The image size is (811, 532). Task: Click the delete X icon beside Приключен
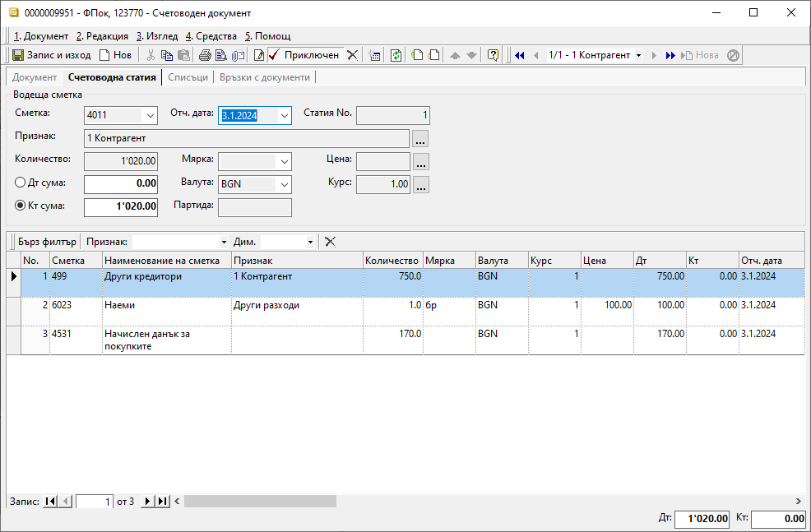point(352,55)
